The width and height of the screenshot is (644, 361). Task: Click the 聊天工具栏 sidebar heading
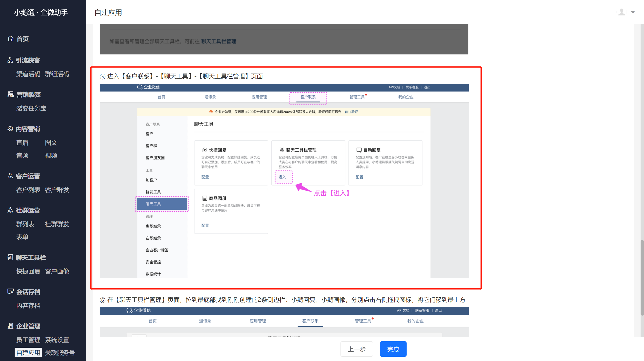click(x=31, y=257)
